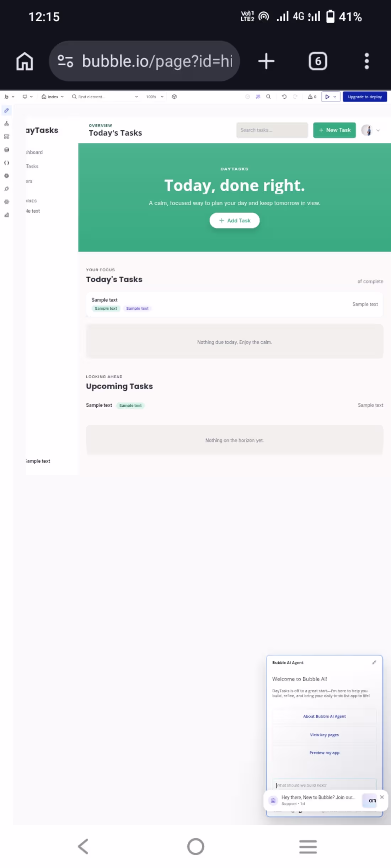Tap the Android home circle button
Image resolution: width=391 pixels, height=868 pixels.
click(195, 846)
